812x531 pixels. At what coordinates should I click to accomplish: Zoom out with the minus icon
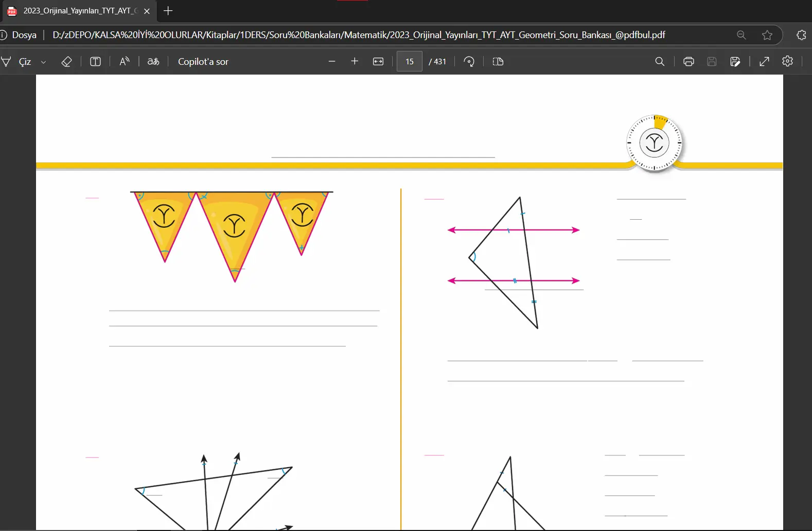click(x=332, y=61)
